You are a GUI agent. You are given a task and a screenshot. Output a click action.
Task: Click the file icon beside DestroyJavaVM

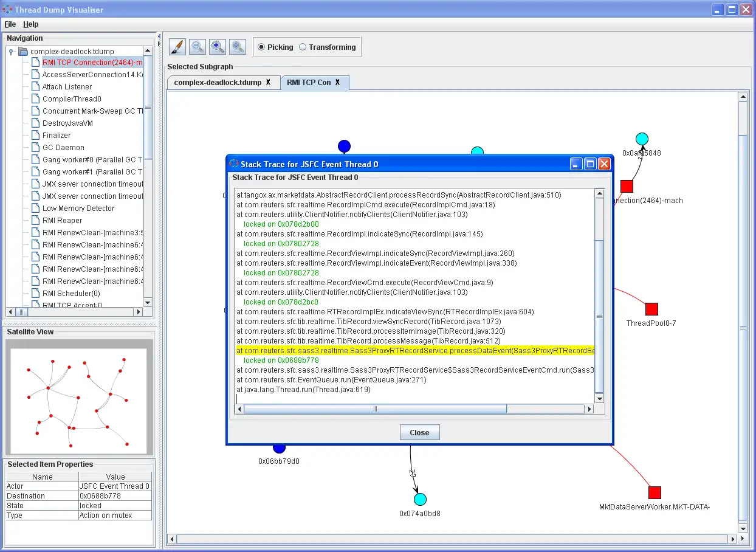coord(35,123)
